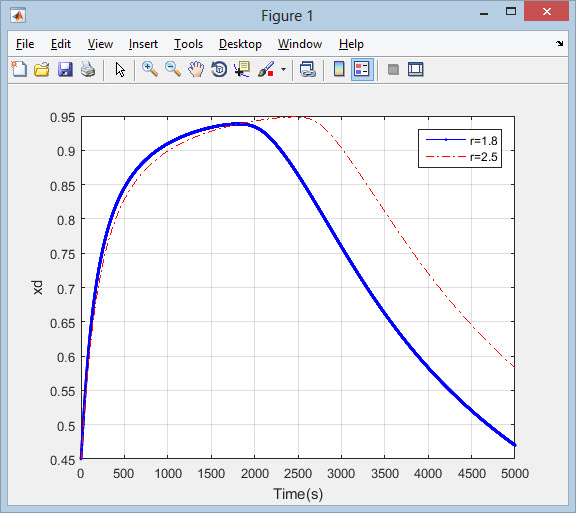Click the Show Plot Tools button
Image resolution: width=576 pixels, height=513 pixels.
(416, 69)
